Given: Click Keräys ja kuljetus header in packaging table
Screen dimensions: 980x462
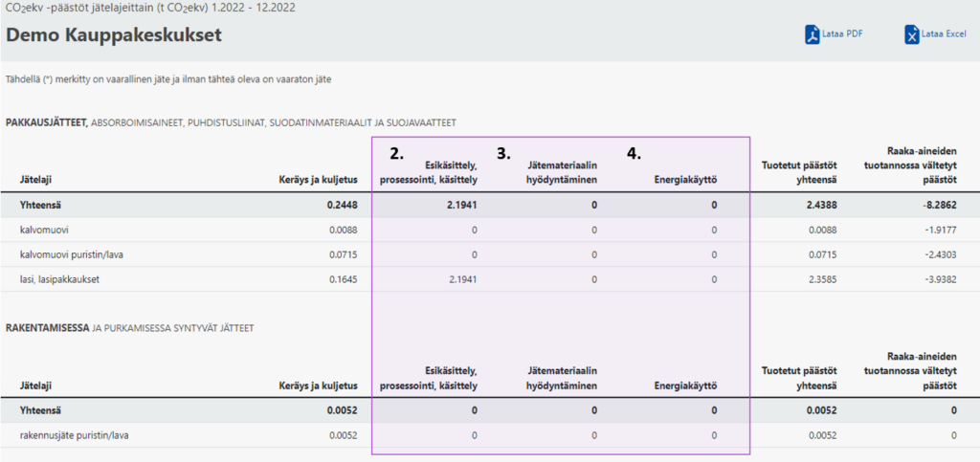Looking at the screenshot, I should coord(317,179).
